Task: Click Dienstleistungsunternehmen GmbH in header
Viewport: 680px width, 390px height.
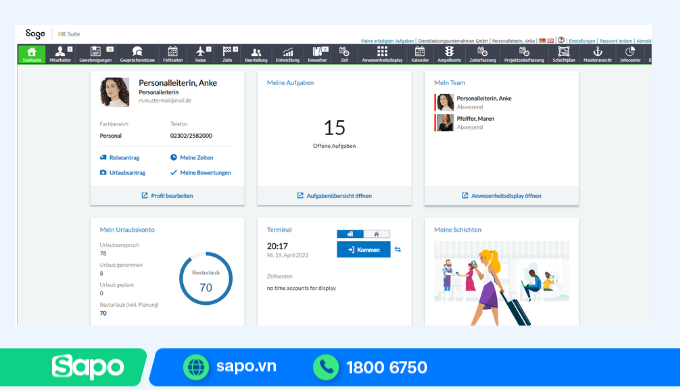Action: pyautogui.click(x=453, y=41)
